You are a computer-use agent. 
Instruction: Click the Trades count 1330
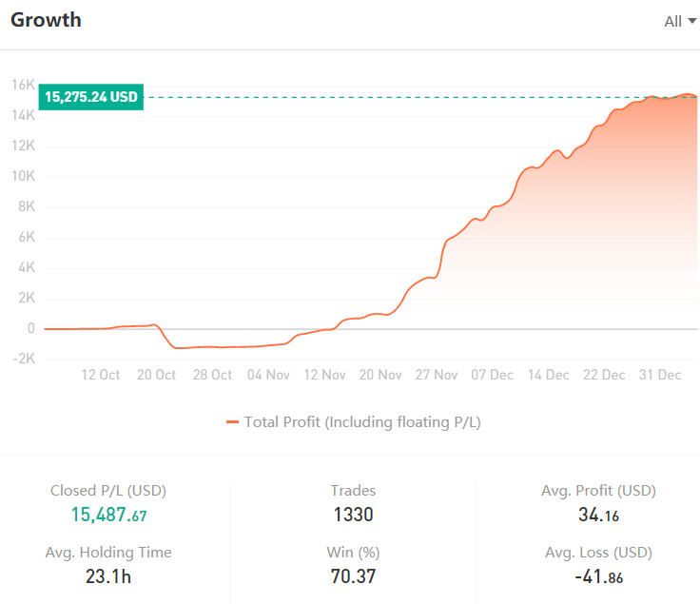pos(352,515)
